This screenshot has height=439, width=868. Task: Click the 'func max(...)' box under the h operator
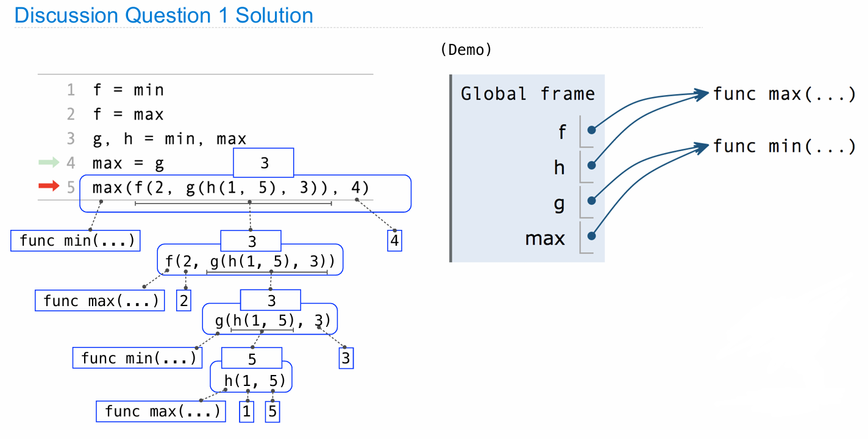(x=162, y=412)
